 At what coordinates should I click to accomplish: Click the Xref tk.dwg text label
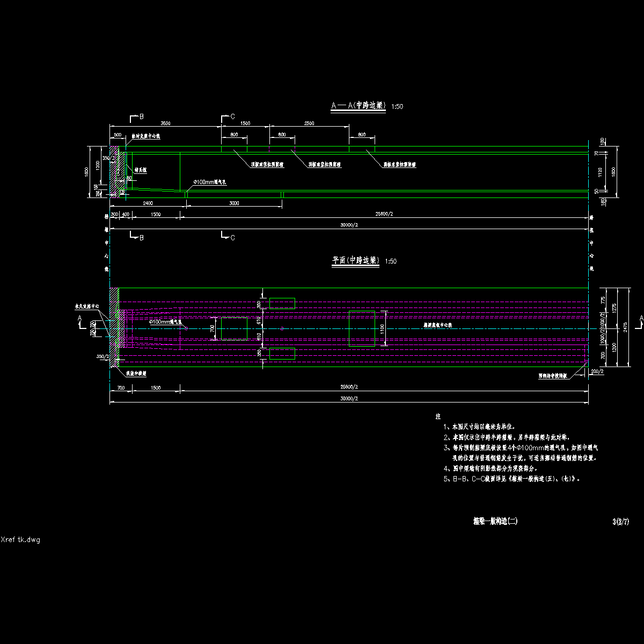click(x=20, y=539)
